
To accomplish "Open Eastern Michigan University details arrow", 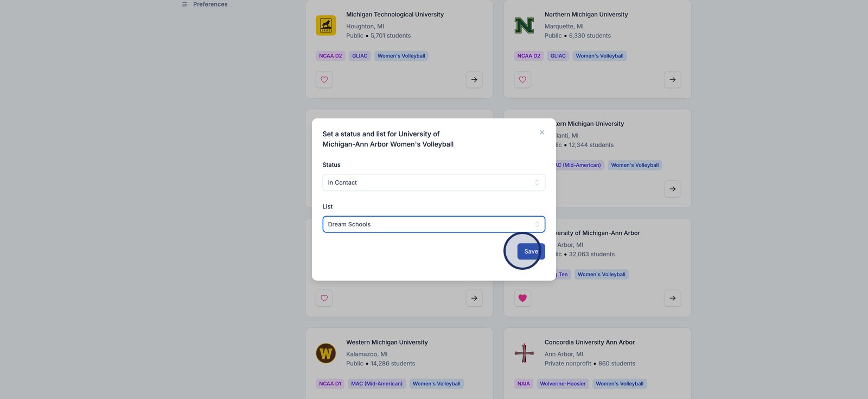I will click(672, 189).
